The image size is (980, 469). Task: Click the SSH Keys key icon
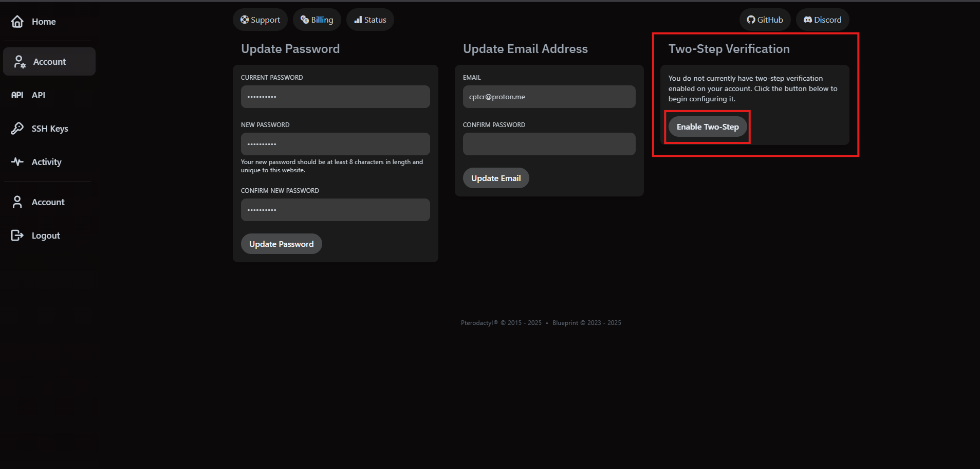pos(17,128)
